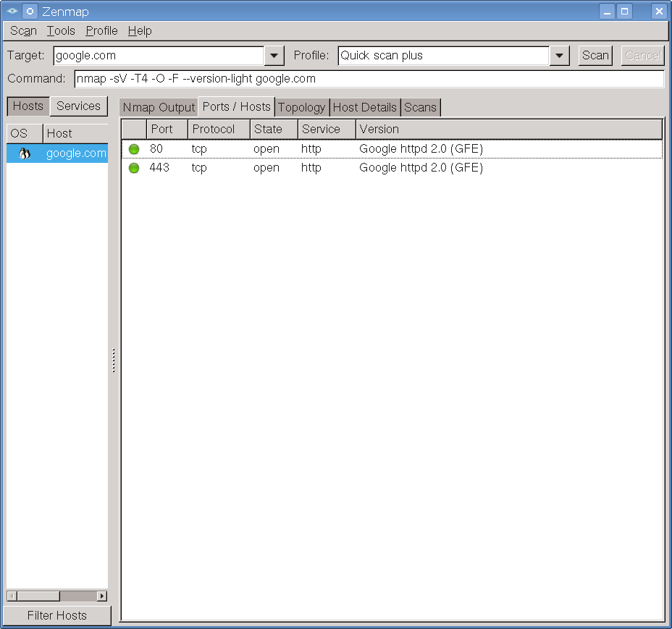Click the Linux penguin OS icon for google.com
Image resolution: width=672 pixels, height=629 pixels.
coord(25,153)
